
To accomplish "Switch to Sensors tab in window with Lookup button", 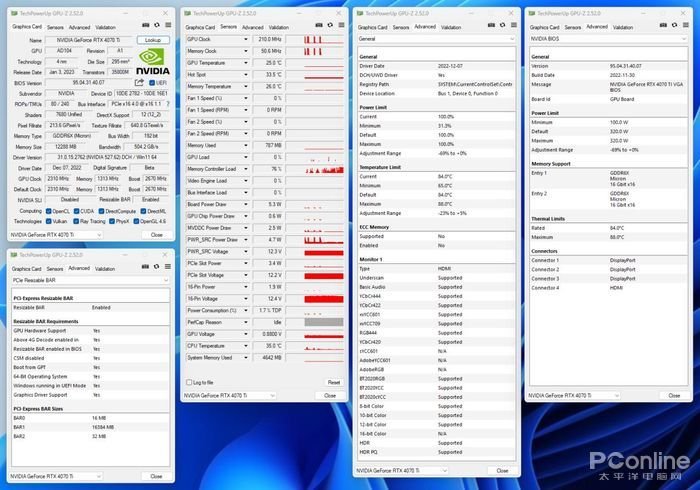I will point(55,27).
